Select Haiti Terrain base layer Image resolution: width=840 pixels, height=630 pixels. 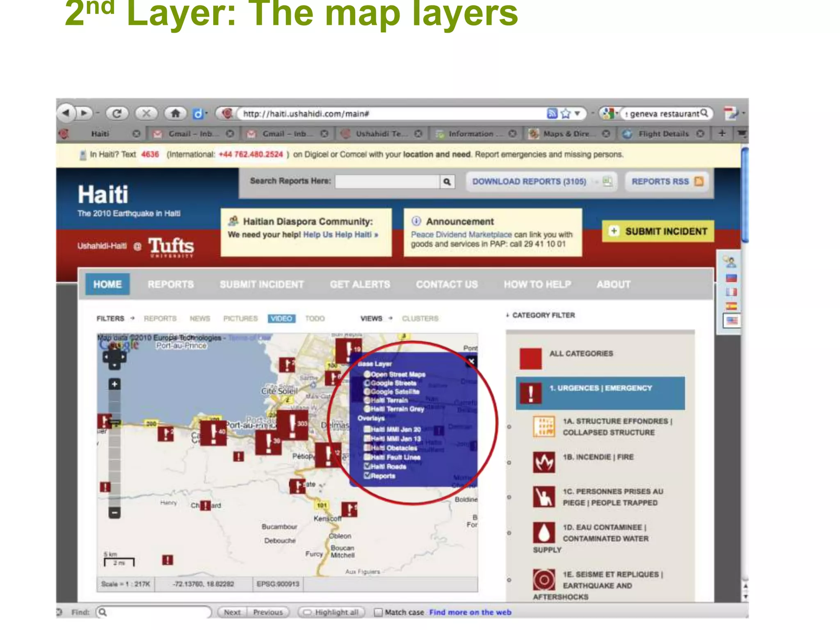pyautogui.click(x=367, y=400)
